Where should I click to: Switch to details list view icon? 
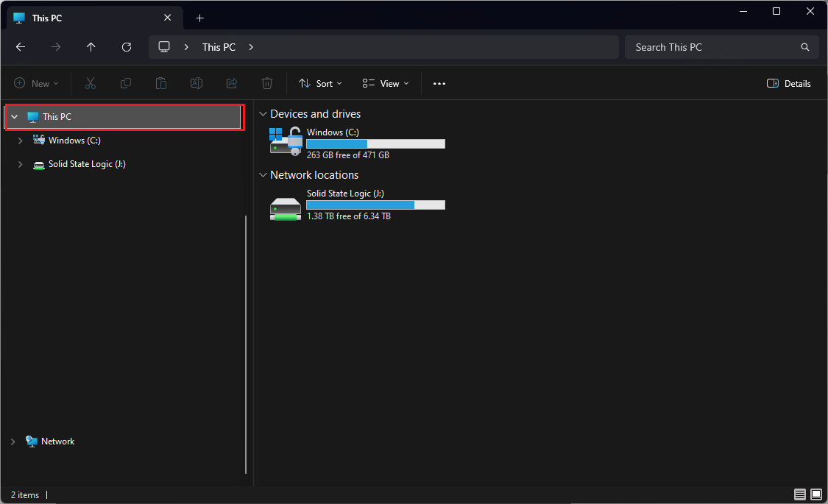(800, 494)
